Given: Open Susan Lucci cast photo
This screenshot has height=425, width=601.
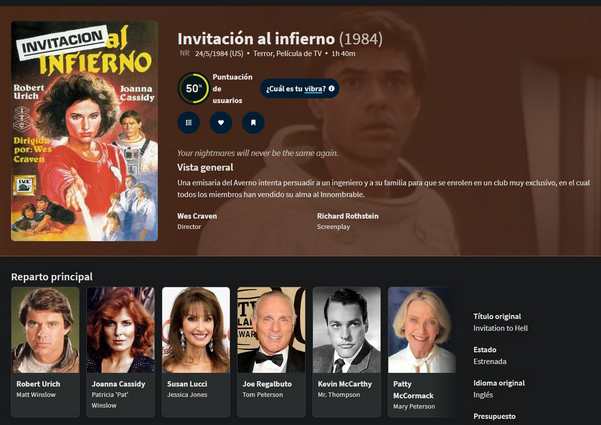Looking at the screenshot, I should pyautogui.click(x=196, y=330).
